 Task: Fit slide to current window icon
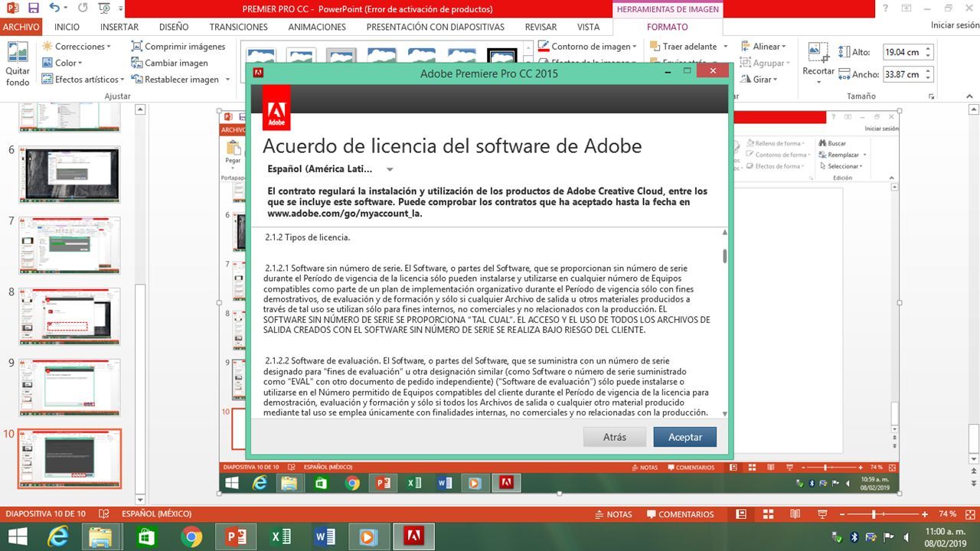click(969, 514)
